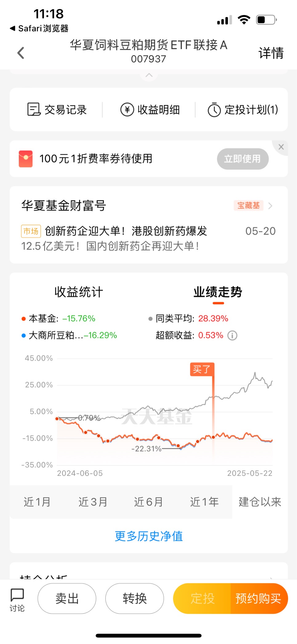Viewport: 297px width, 644px height.
Task: Tap the red envelope coupon icon
Action: (x=26, y=159)
